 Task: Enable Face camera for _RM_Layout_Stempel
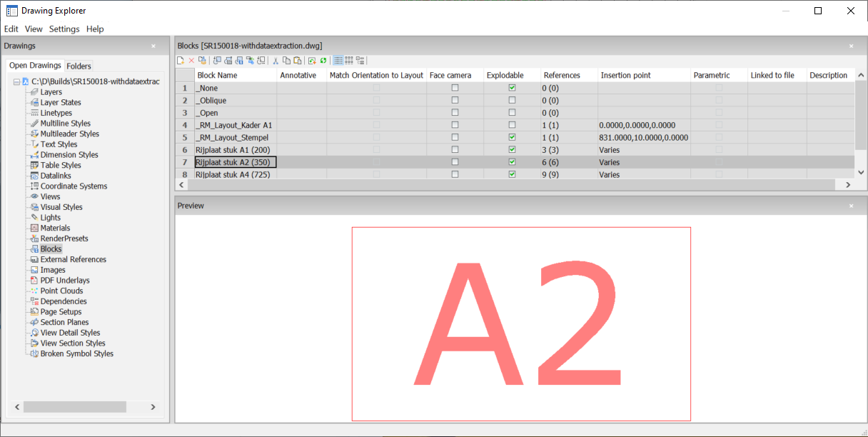point(455,137)
